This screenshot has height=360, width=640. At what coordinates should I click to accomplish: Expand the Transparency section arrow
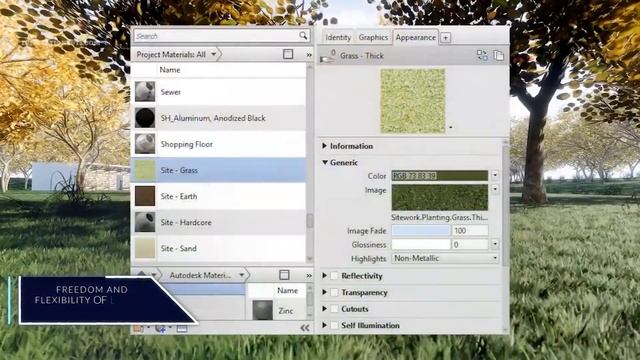[x=324, y=292]
